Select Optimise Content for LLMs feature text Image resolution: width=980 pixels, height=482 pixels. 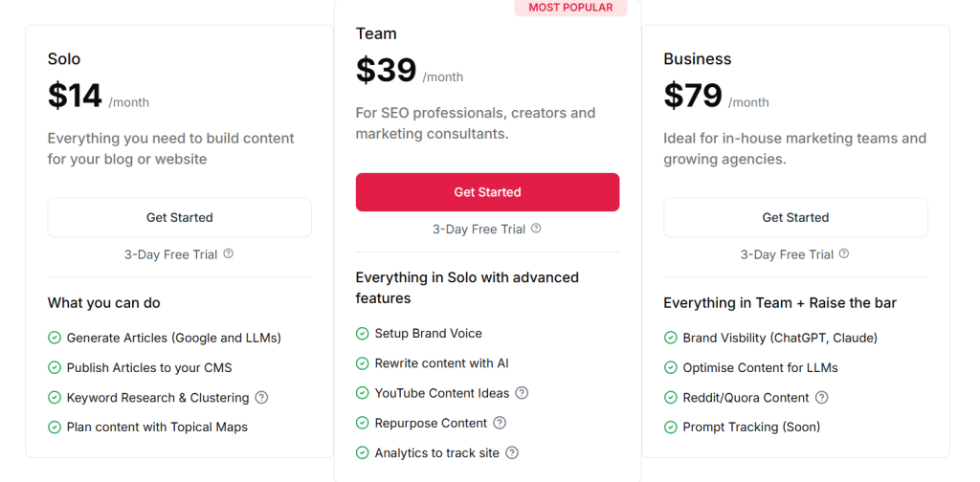coord(760,368)
